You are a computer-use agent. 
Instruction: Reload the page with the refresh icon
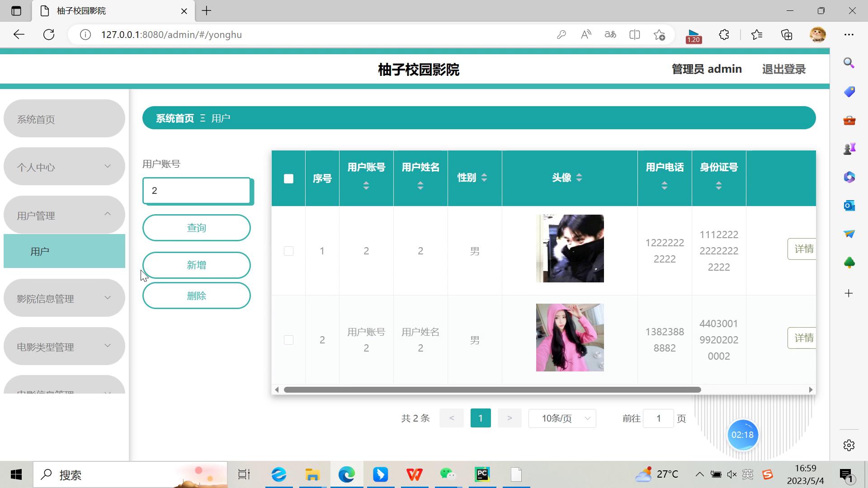(49, 35)
